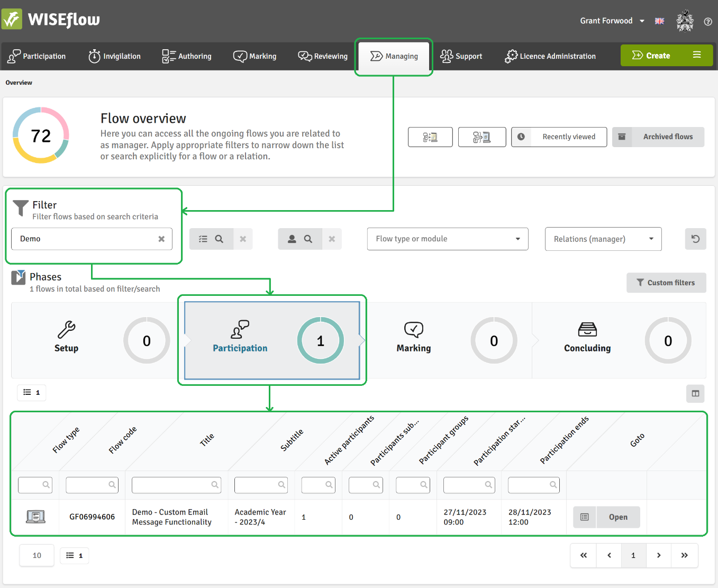
Task: Sort by Flow code column header
Action: pyautogui.click(x=122, y=440)
